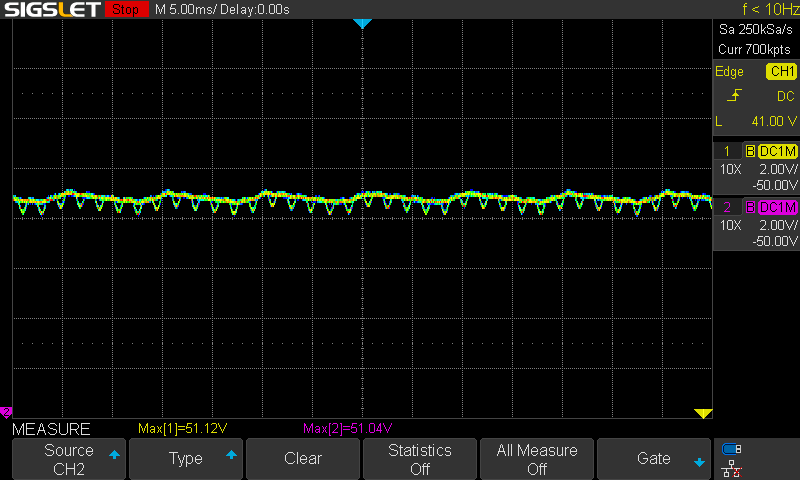800x480 pixels.
Task: Click the channel 2 DC1M coupling badge
Action: click(777, 207)
